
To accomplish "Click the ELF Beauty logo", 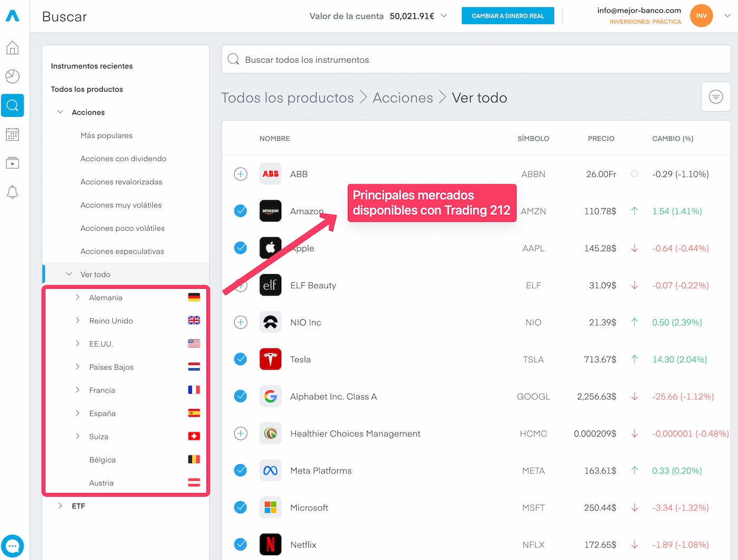I will coord(270,285).
